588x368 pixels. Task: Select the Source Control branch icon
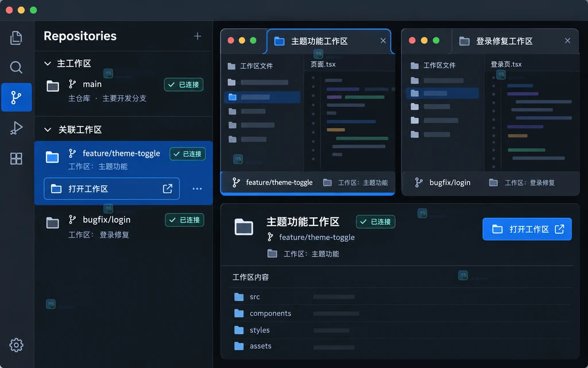pos(16,97)
